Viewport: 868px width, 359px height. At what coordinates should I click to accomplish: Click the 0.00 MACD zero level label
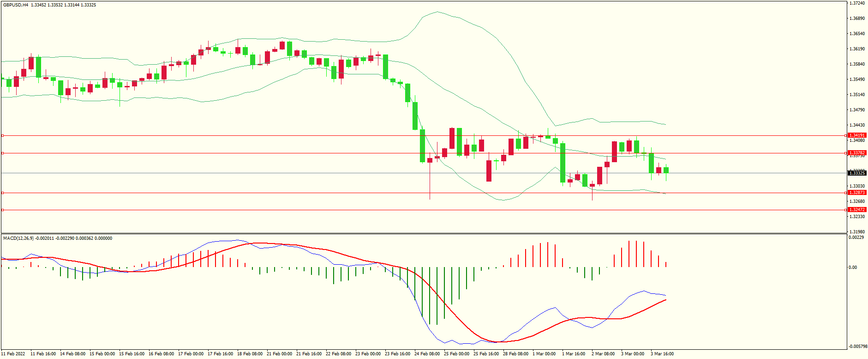click(x=853, y=268)
